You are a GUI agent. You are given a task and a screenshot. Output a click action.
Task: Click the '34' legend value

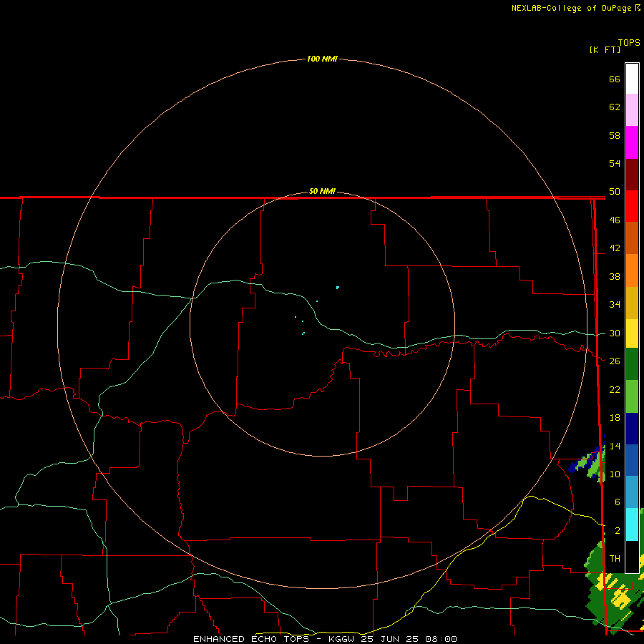615,304
